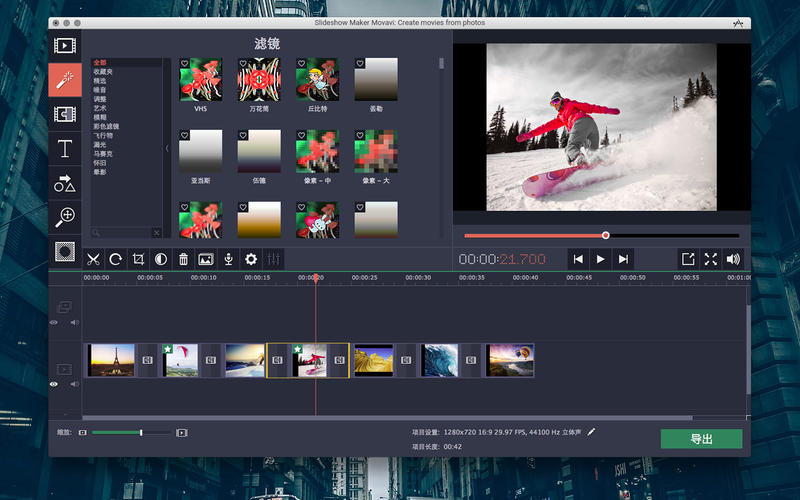Mute the main video track speaker
This screenshot has width=800, height=500.
pyautogui.click(x=75, y=384)
